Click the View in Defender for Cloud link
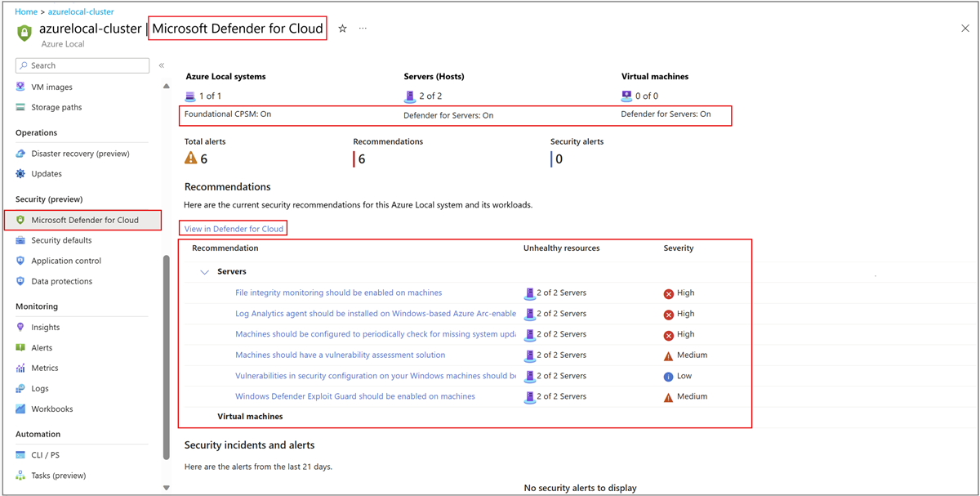The height and width of the screenshot is (496, 980). 233,228
